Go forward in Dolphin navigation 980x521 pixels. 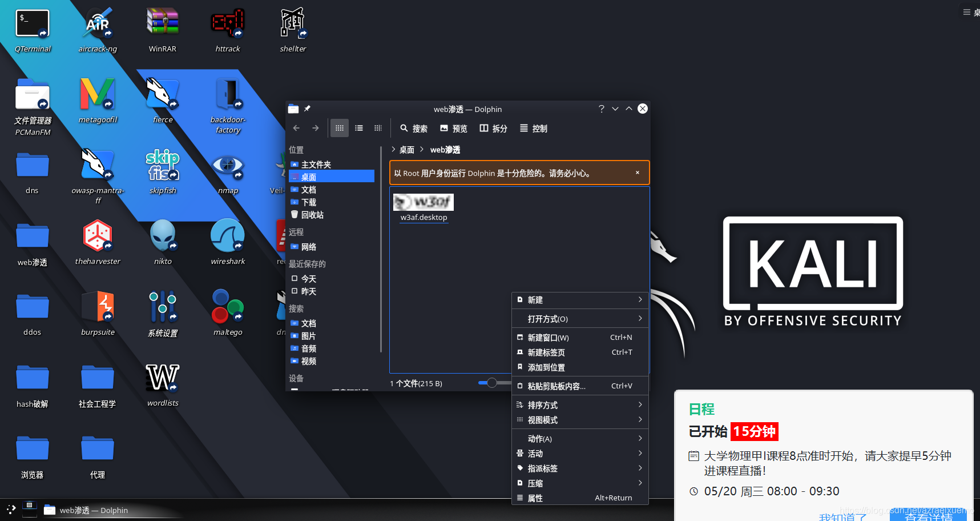[316, 129]
